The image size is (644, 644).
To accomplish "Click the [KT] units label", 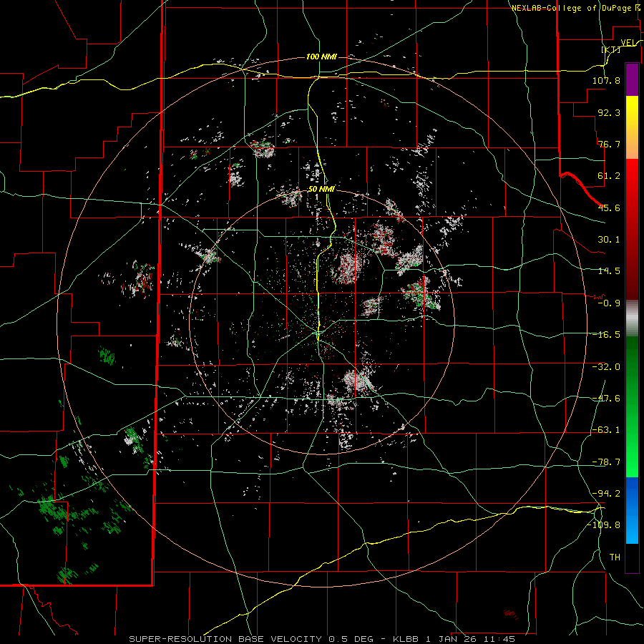I will tap(611, 49).
